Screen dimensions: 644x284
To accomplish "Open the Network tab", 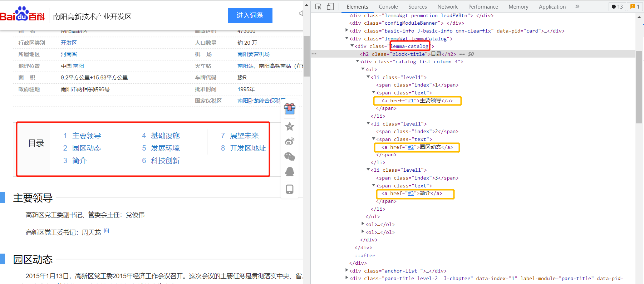I will [447, 6].
